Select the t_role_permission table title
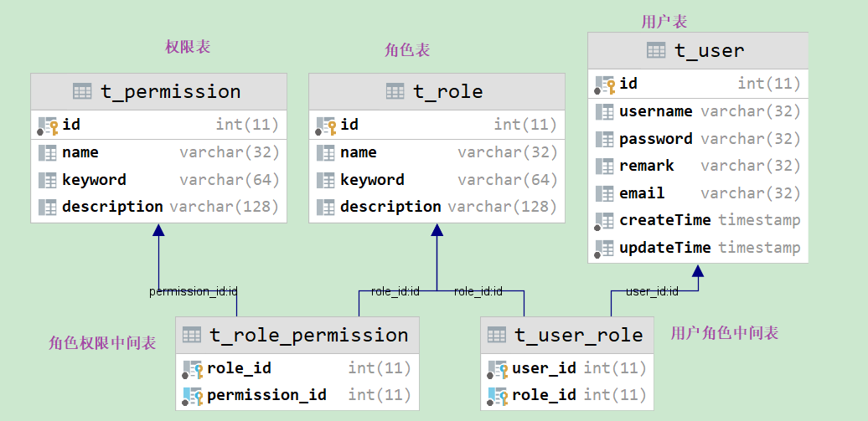The image size is (868, 421). coord(308,335)
